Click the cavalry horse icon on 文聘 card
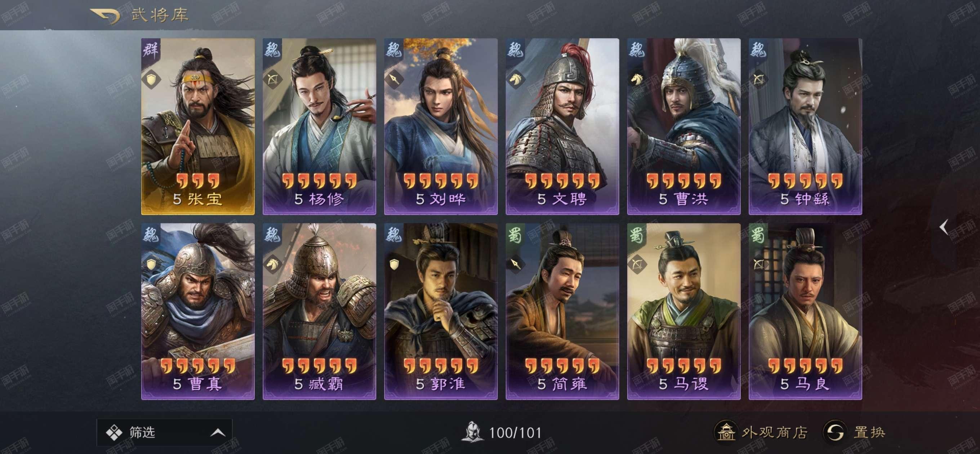The width and height of the screenshot is (980, 454). pyautogui.click(x=516, y=80)
